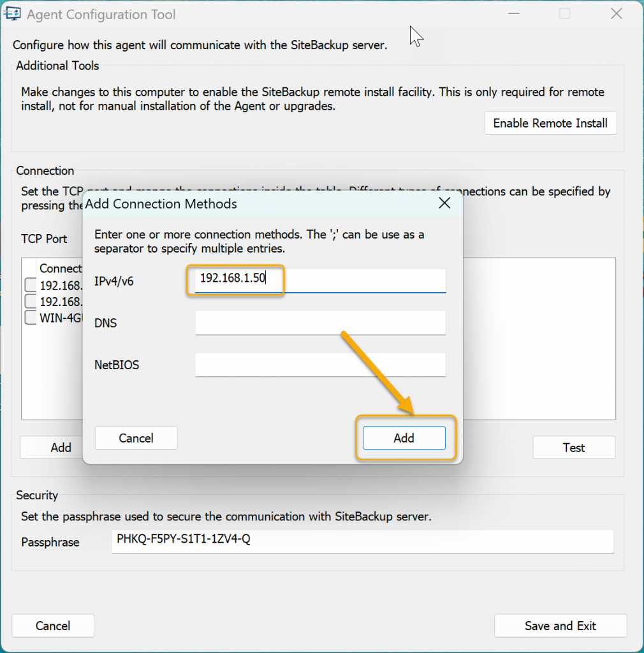Click the Save and Exit button
This screenshot has width=644, height=653.
point(560,626)
